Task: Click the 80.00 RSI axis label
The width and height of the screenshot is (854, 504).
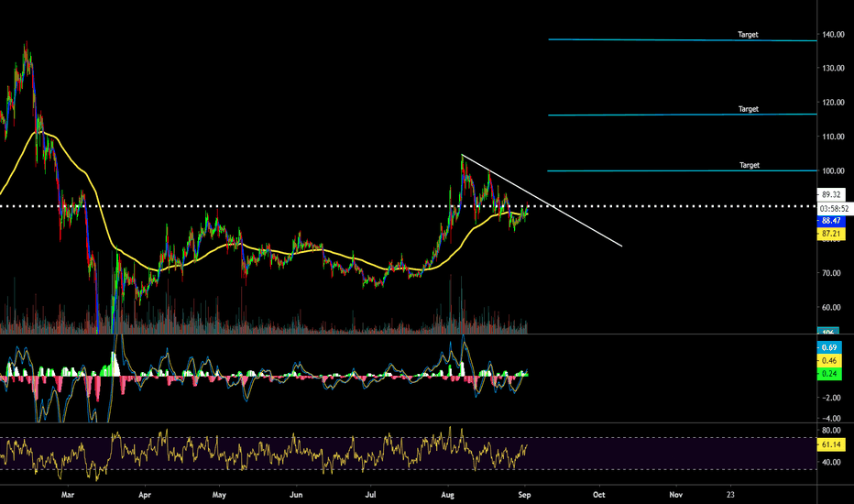Action: tap(831, 431)
